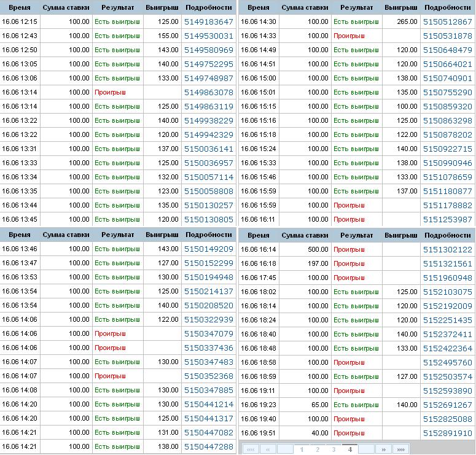Open lost bet details 5151960948

coord(448,278)
